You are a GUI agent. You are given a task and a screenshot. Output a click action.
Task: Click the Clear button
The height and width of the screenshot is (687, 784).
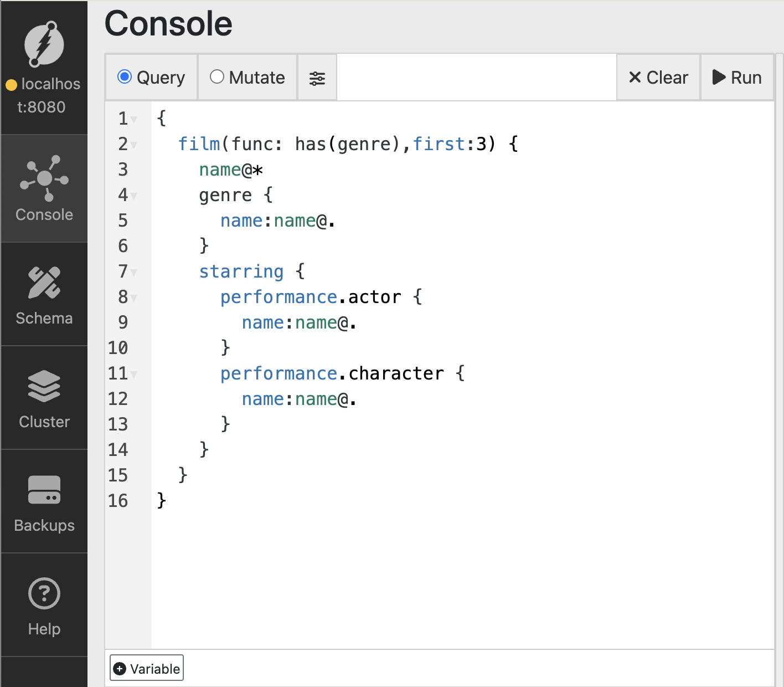point(658,78)
